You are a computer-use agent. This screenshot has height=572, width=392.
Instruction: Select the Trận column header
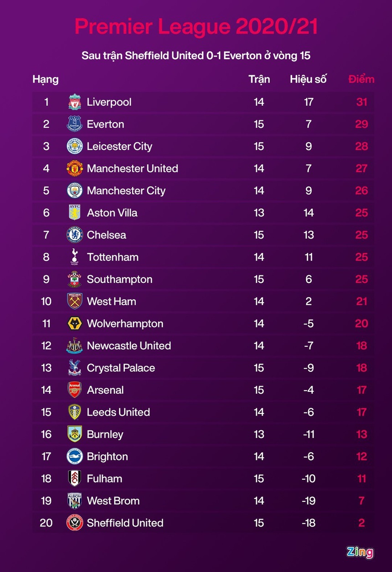pyautogui.click(x=259, y=79)
